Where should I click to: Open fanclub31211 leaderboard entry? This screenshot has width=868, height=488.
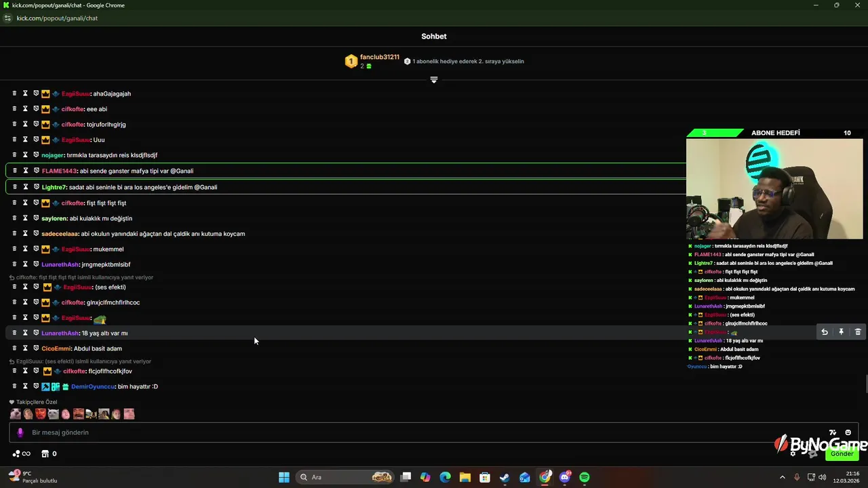click(x=372, y=62)
